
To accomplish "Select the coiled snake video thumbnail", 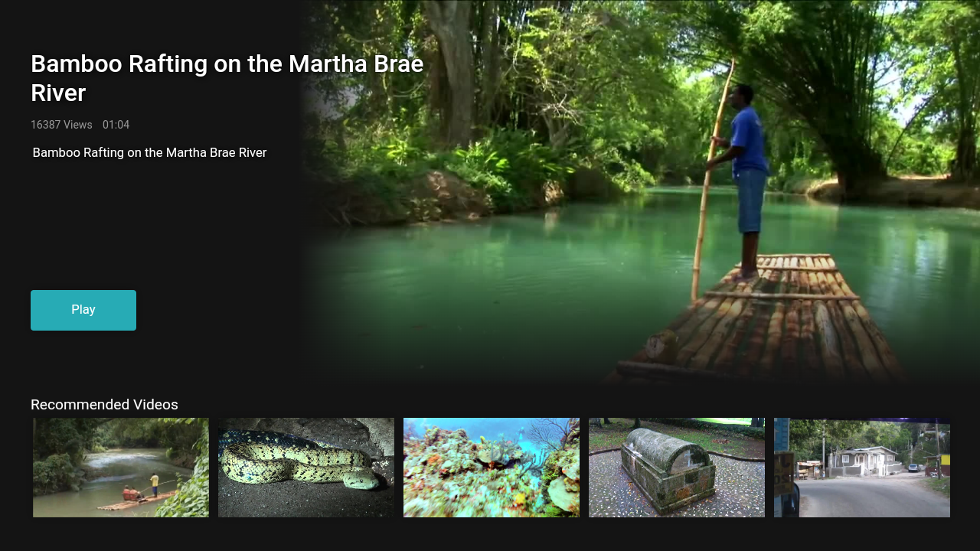I will [306, 468].
